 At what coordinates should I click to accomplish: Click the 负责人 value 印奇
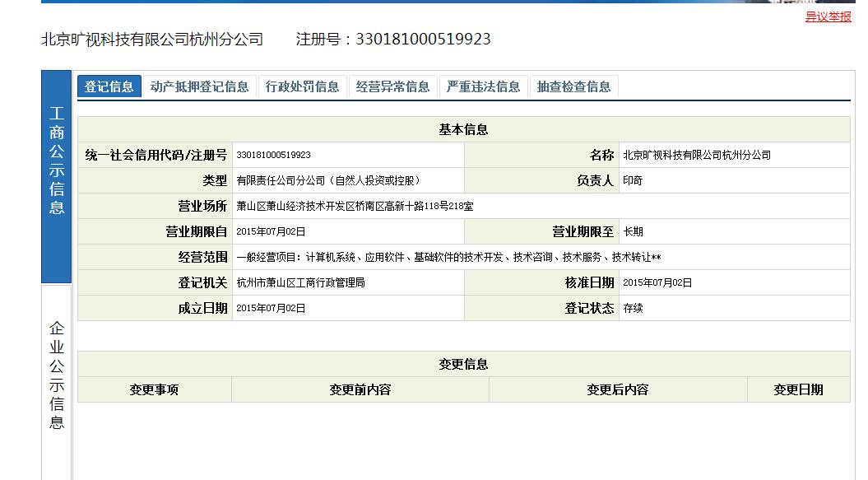632,179
